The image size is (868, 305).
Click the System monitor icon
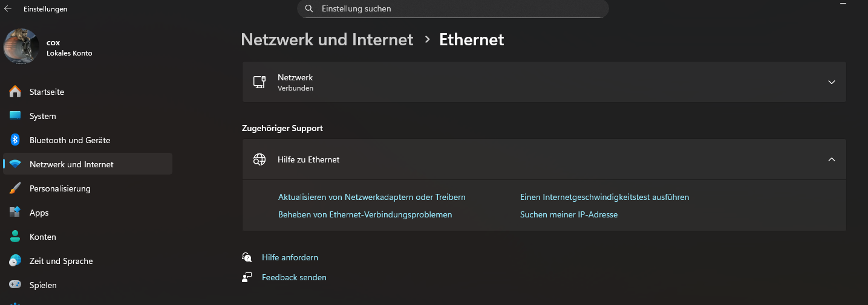[x=15, y=116]
